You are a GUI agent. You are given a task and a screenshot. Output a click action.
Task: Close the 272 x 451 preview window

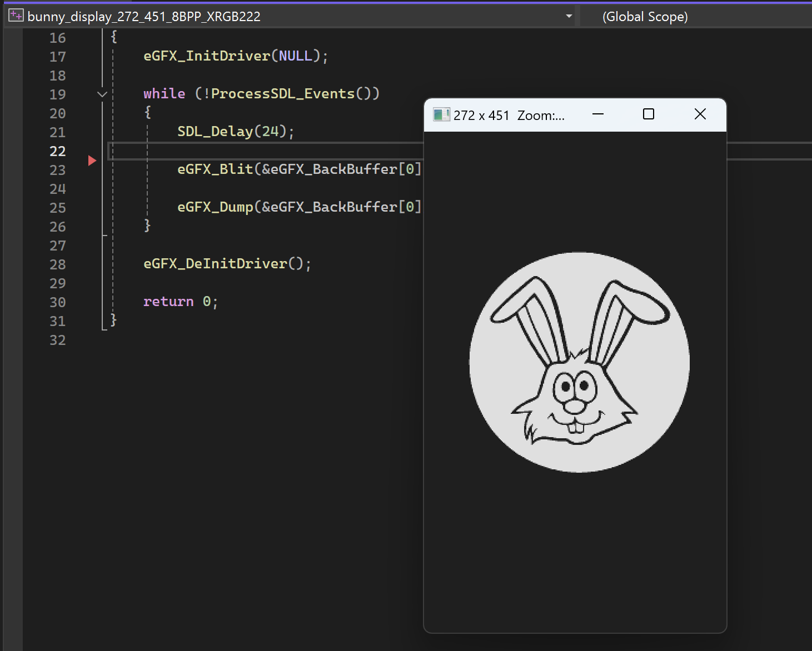click(x=700, y=114)
